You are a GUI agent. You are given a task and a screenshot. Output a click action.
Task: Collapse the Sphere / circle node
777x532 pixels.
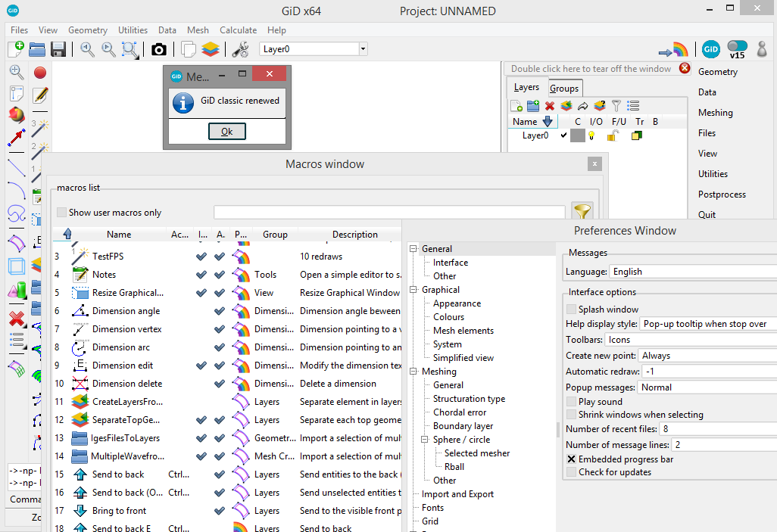(425, 440)
